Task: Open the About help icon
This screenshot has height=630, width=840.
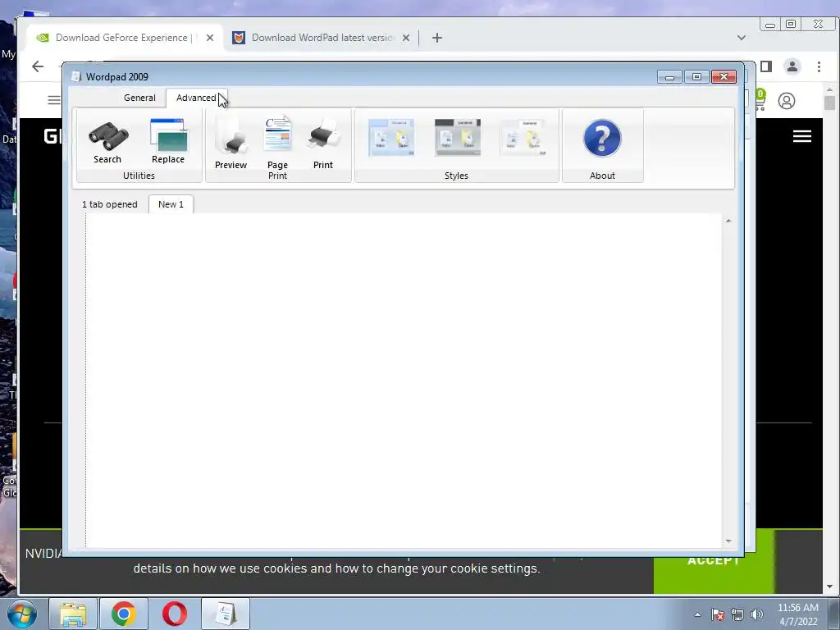Action: tap(602, 138)
